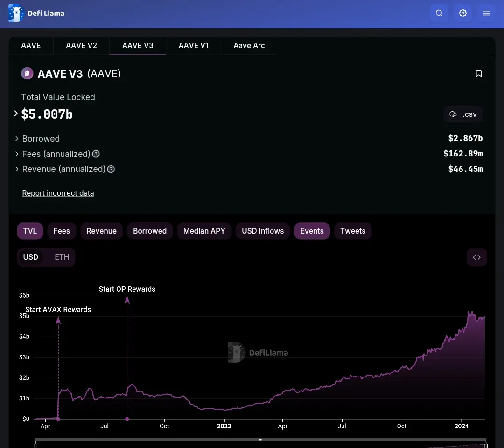This screenshot has width=504, height=448.
Task: Toggle the TVL chart series
Action: click(x=30, y=231)
